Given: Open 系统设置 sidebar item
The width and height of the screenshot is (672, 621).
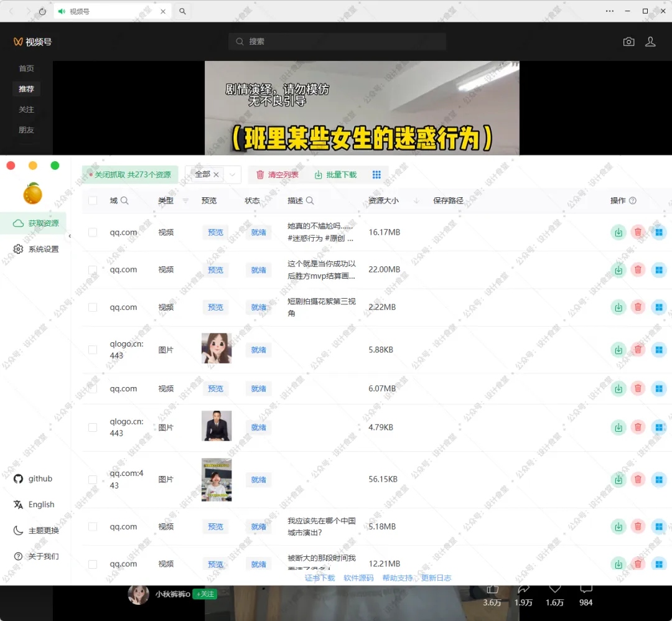Looking at the screenshot, I should click(x=36, y=249).
